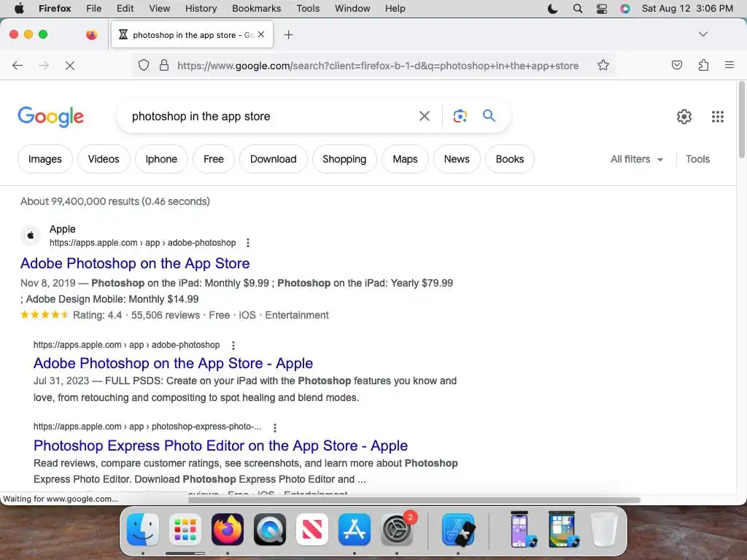This screenshot has height=560, width=747.
Task: List all tabs with chevron button
Action: [x=703, y=34]
